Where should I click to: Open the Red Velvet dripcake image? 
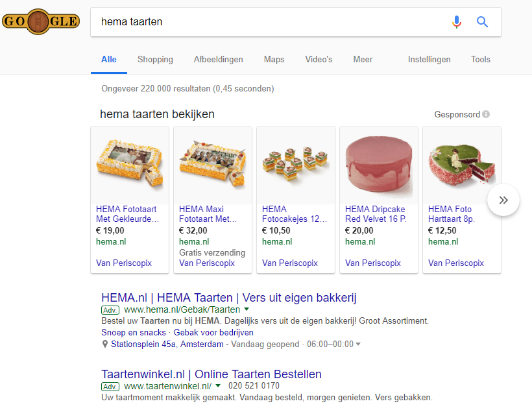click(379, 165)
